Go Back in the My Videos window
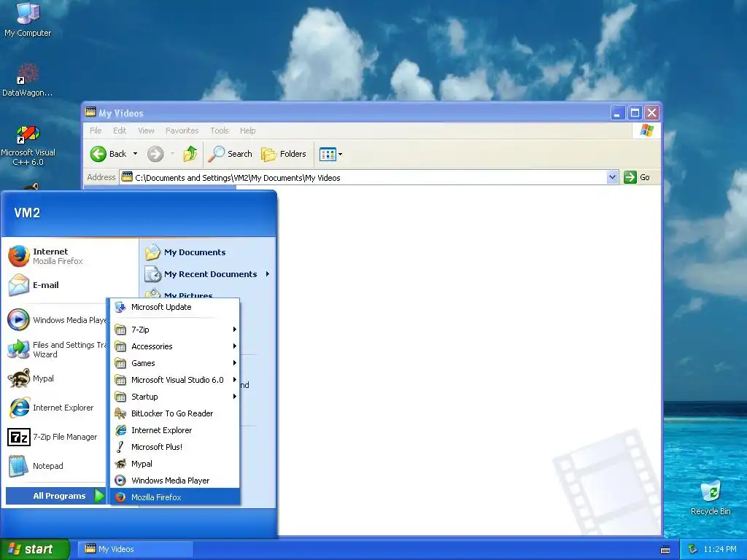Image resolution: width=747 pixels, height=560 pixels. 109,154
